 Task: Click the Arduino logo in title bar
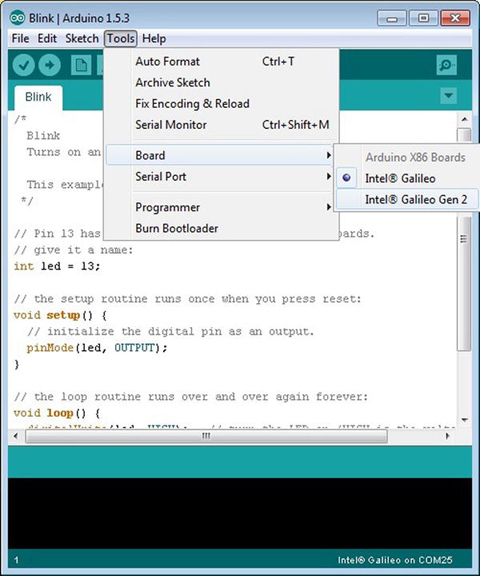click(x=17, y=18)
